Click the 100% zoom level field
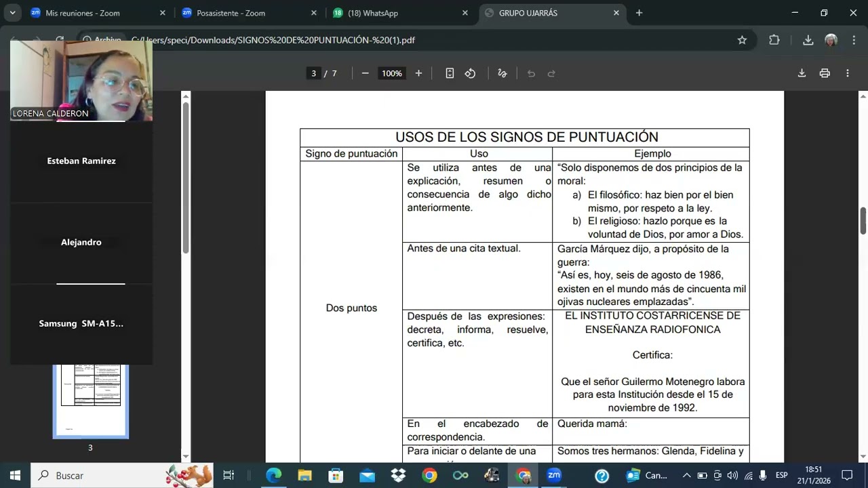 [x=392, y=73]
